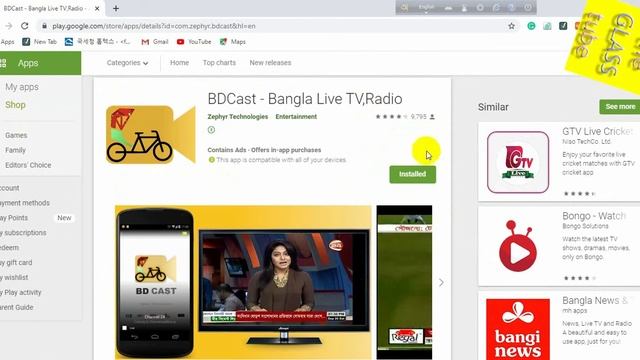Click the dark green extension icon in the Chrome toolbar
Screen dimensions: 640x360
tap(563, 26)
